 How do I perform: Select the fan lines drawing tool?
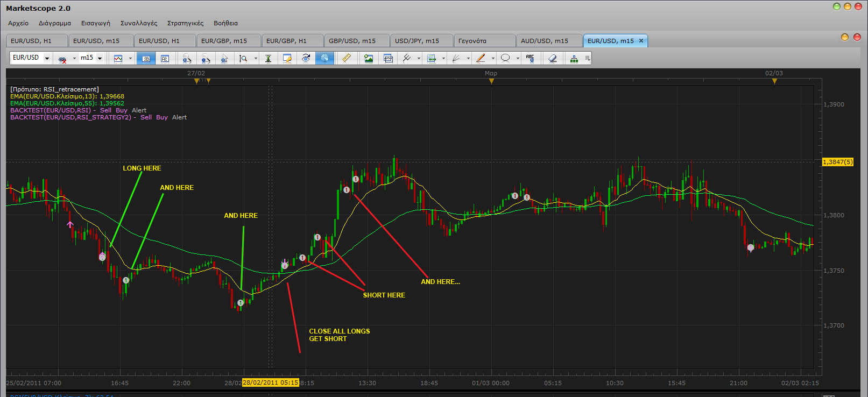pyautogui.click(x=456, y=58)
